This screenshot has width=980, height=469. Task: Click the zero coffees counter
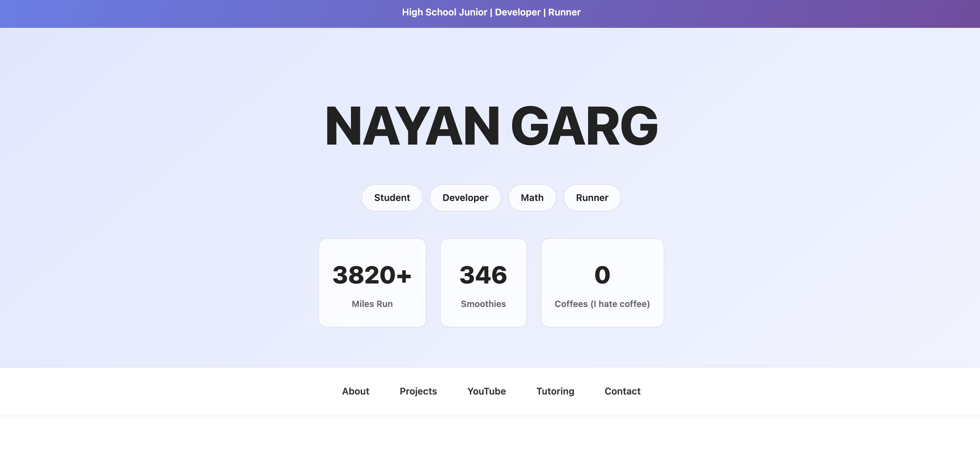tap(602, 275)
